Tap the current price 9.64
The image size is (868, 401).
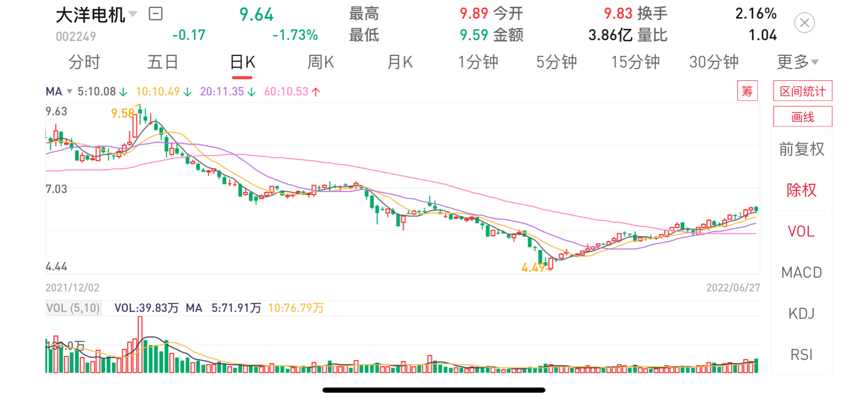pyautogui.click(x=256, y=15)
